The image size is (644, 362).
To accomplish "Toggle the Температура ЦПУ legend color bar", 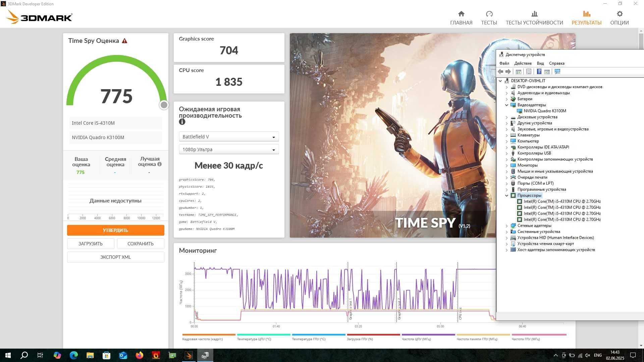I will (264, 335).
